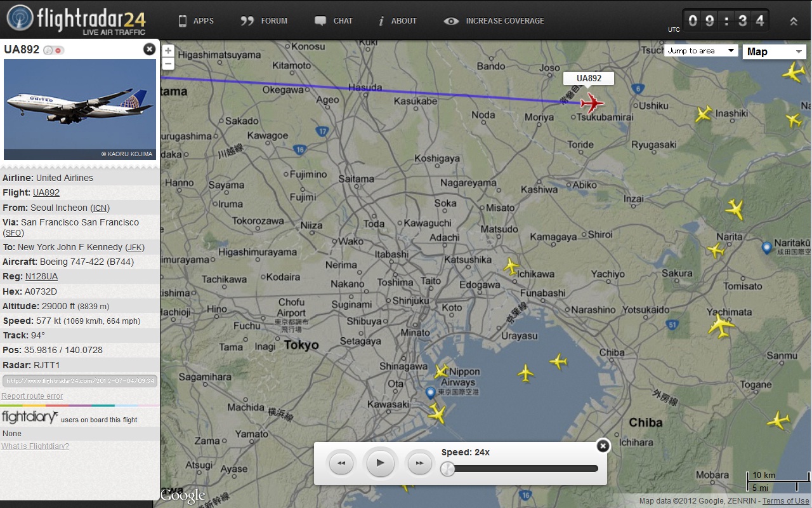This screenshot has width=812, height=508.
Task: Follow the SFO airport link
Action: tap(13, 232)
